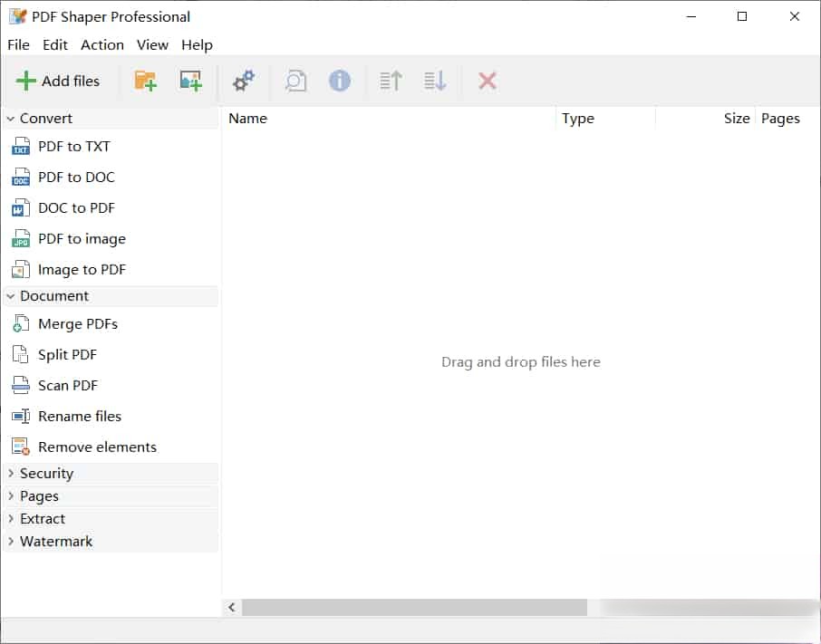Sort by the Size column header
The width and height of the screenshot is (821, 644).
(x=705, y=119)
